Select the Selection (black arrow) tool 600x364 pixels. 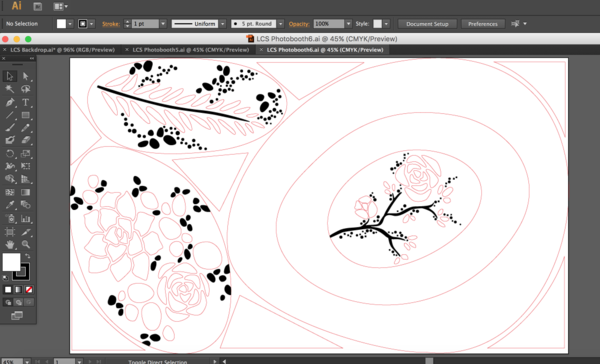pos(10,76)
